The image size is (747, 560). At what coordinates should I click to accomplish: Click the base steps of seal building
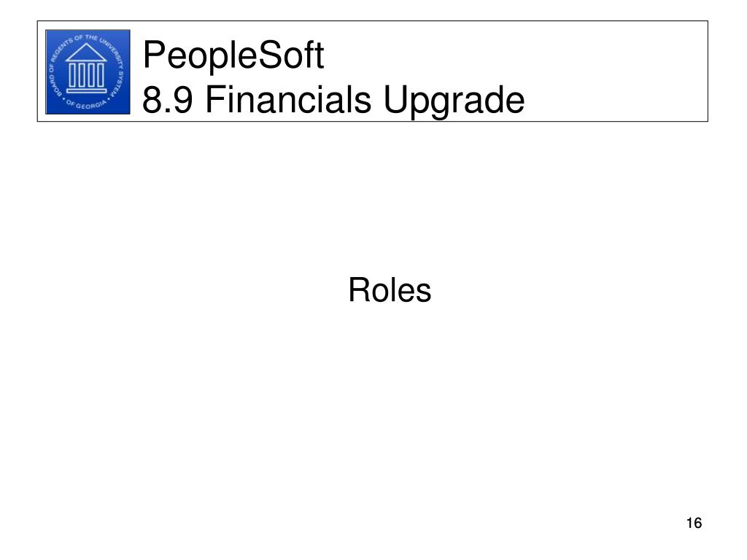[86, 90]
